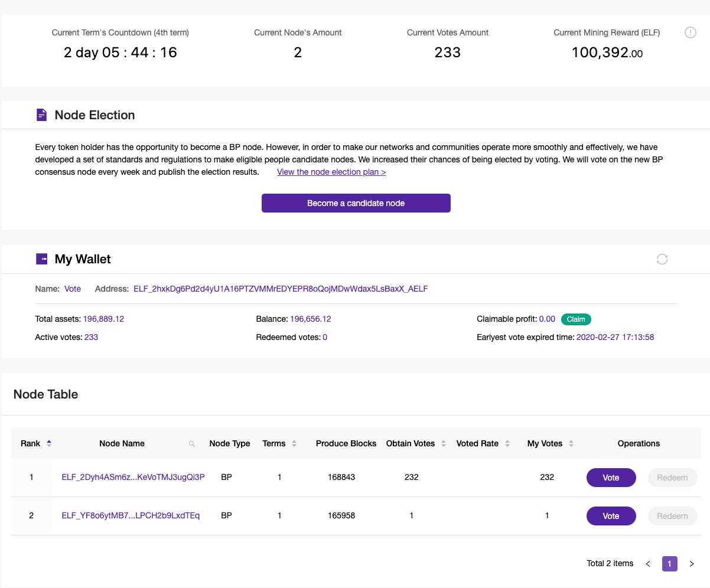
Task: Click the Node Name search icon
Action: [x=192, y=444]
